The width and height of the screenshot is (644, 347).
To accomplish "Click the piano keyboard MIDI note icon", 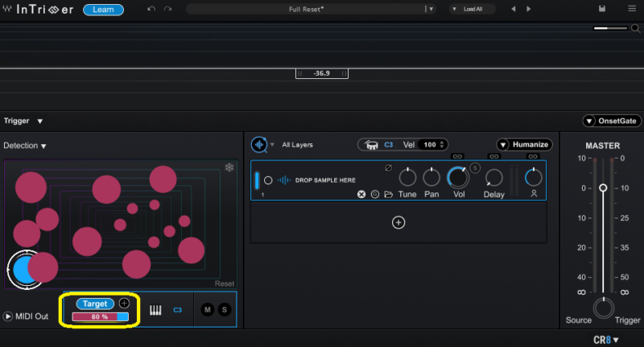I will coord(156,310).
